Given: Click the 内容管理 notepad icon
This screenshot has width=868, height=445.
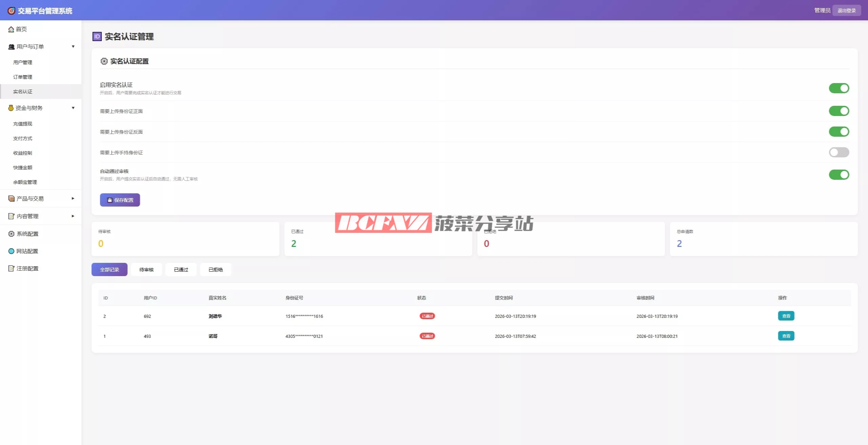Looking at the screenshot, I should [11, 216].
